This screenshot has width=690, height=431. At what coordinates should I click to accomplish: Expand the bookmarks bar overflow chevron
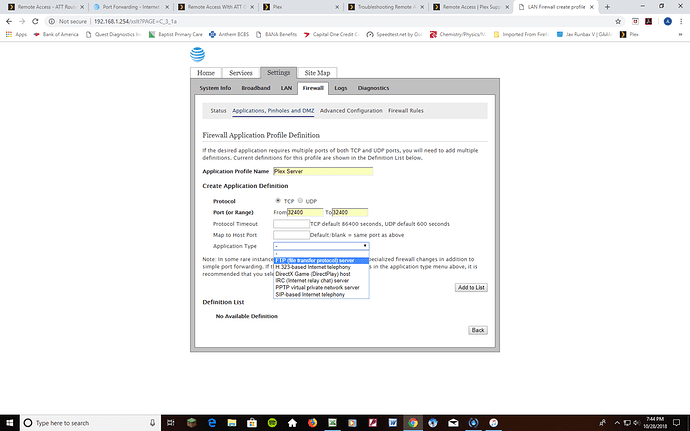pos(681,34)
